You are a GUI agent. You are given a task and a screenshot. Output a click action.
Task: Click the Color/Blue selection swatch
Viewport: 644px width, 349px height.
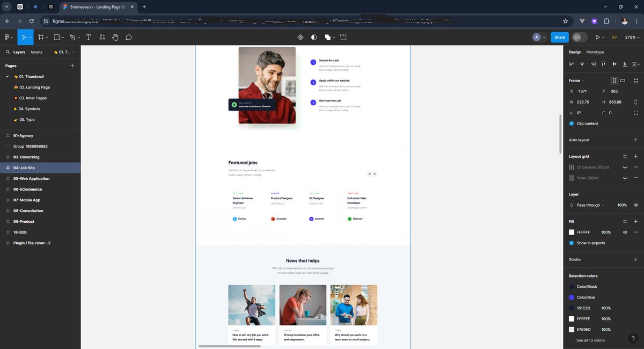(572, 297)
